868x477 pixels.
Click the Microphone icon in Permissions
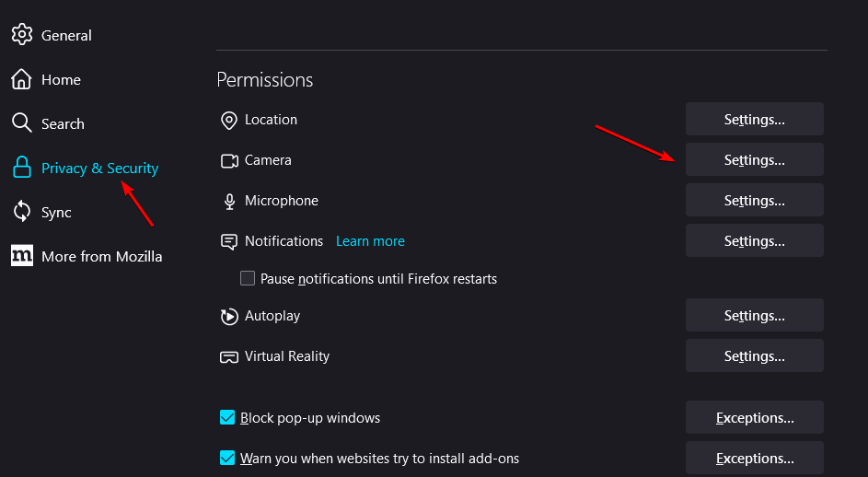(x=229, y=201)
